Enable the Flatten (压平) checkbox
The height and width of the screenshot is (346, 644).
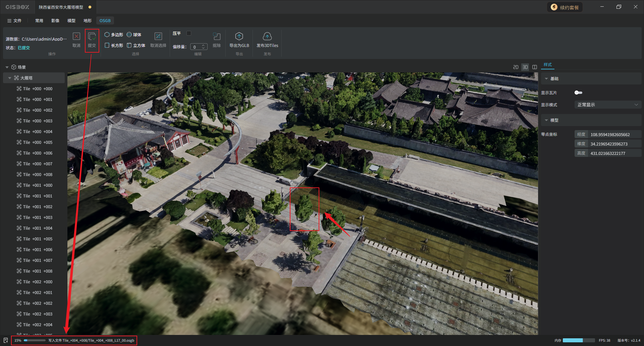(189, 33)
